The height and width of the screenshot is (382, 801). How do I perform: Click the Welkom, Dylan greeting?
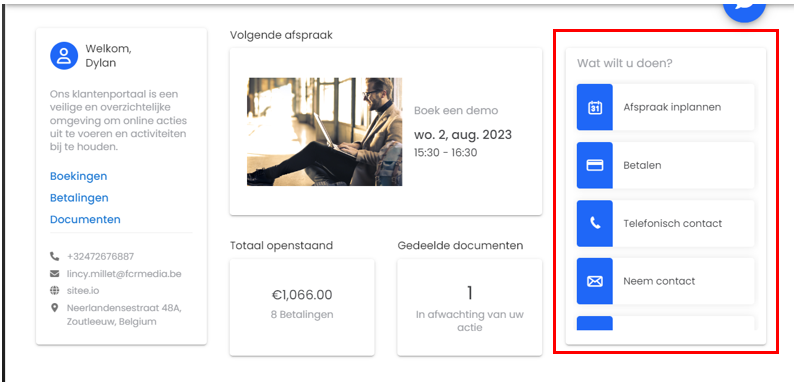coord(108,56)
